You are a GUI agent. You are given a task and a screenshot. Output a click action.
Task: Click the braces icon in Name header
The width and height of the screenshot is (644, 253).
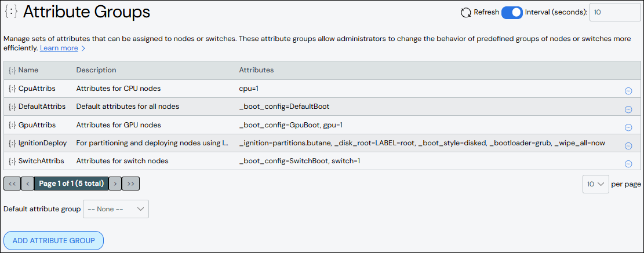coord(12,70)
